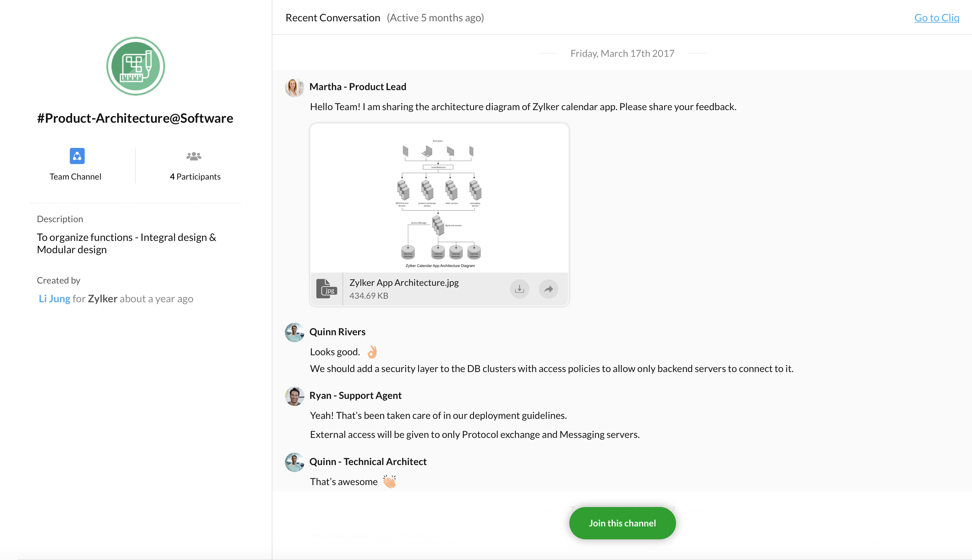This screenshot has width=972, height=560.
Task: Click the jpg file type icon
Action: click(327, 289)
